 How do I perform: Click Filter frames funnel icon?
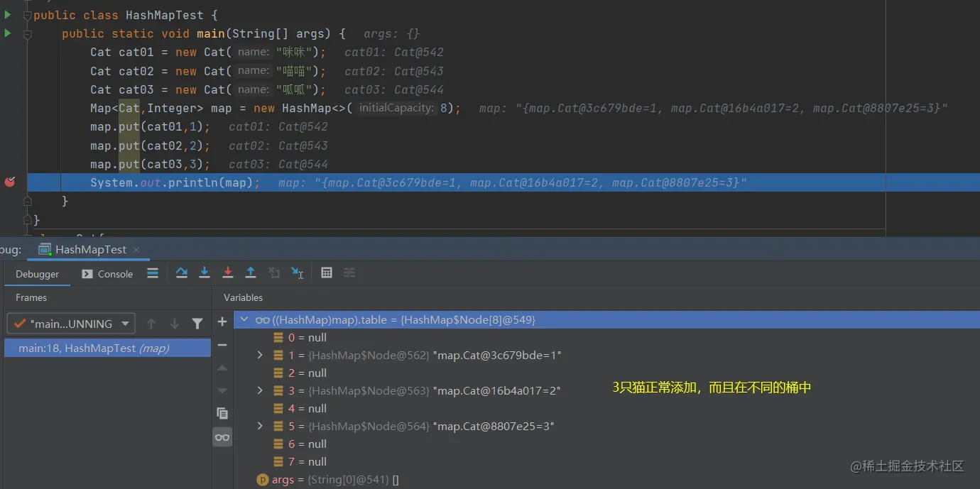[197, 324]
